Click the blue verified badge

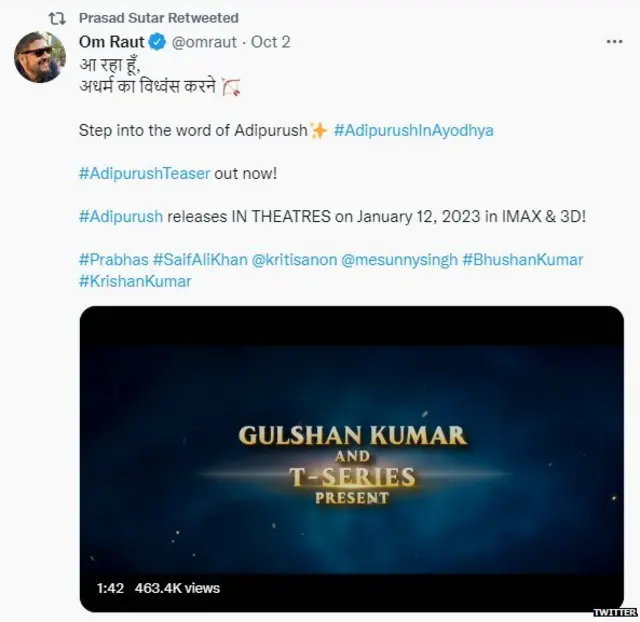[x=156, y=42]
